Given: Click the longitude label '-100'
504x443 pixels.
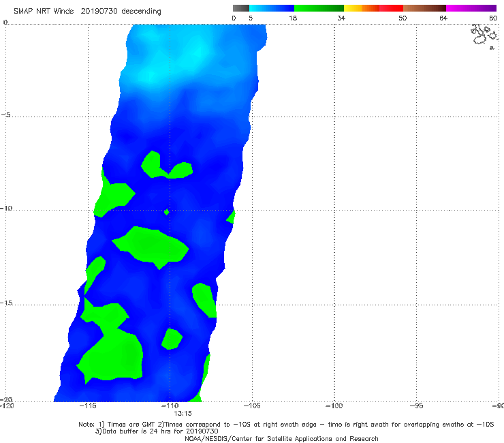Looking at the screenshot, I should pos(334,406).
